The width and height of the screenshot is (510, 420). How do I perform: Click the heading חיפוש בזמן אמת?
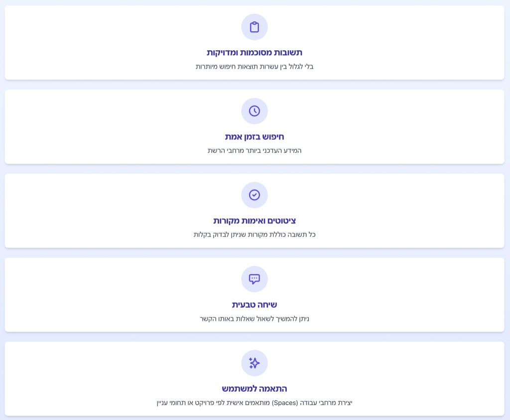(255, 137)
